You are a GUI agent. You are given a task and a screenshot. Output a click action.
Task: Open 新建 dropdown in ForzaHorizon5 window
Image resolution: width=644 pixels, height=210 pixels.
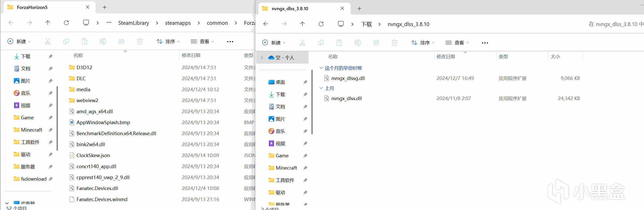click(x=19, y=41)
